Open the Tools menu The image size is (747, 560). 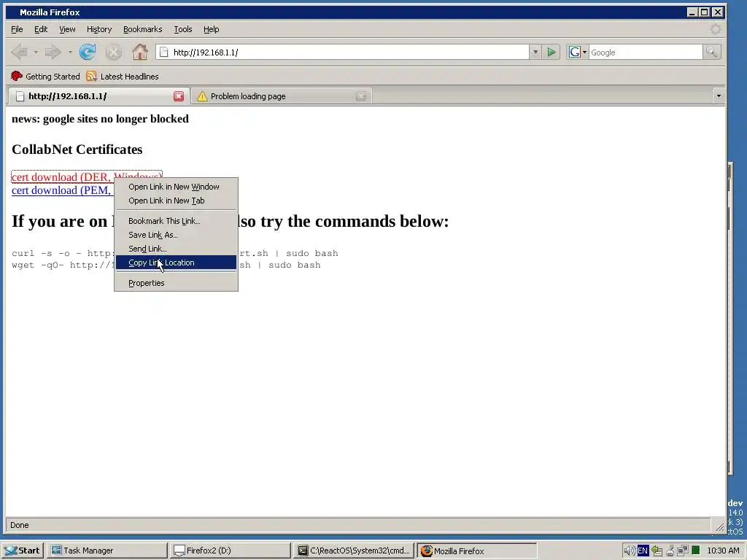(183, 29)
